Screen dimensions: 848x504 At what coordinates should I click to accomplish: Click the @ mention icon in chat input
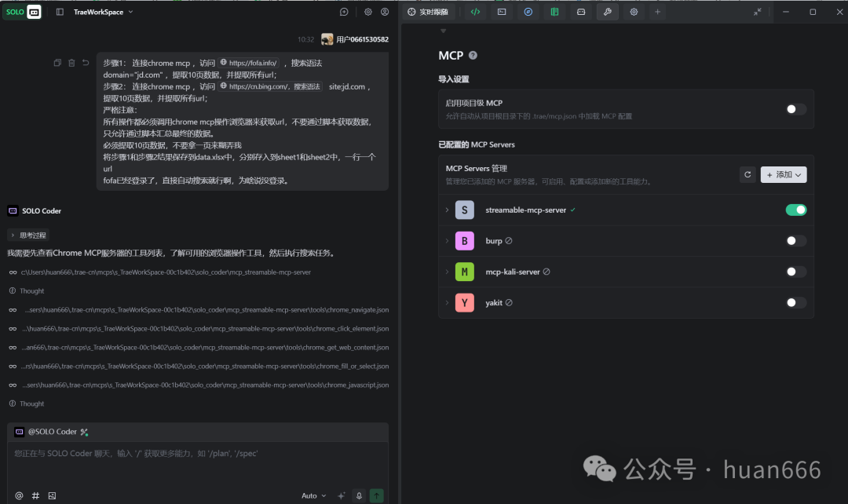[x=19, y=495]
